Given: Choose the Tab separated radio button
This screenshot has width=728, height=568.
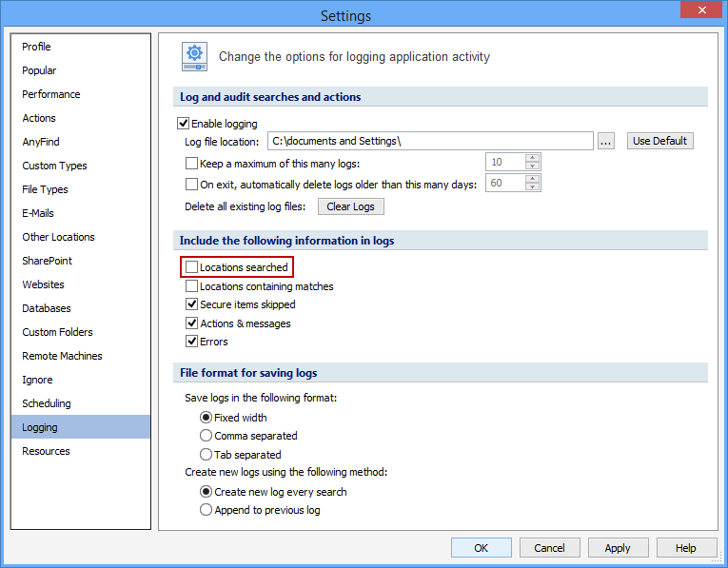Looking at the screenshot, I should click(x=206, y=455).
